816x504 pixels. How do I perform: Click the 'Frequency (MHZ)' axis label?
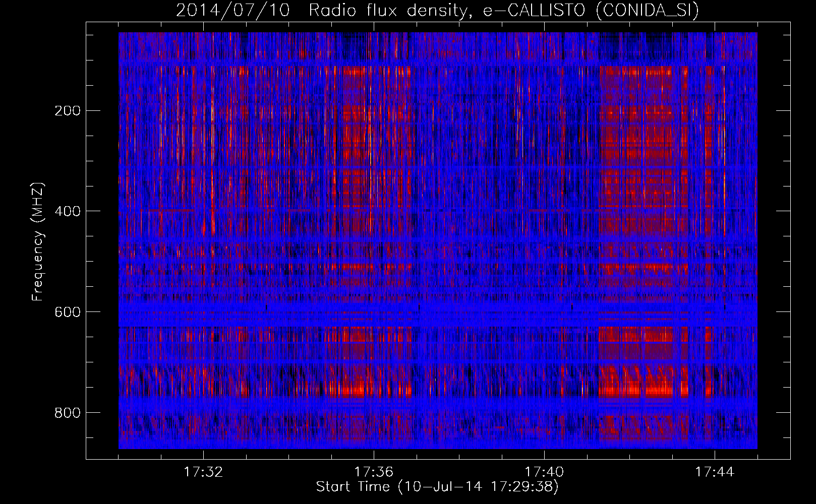(x=38, y=241)
